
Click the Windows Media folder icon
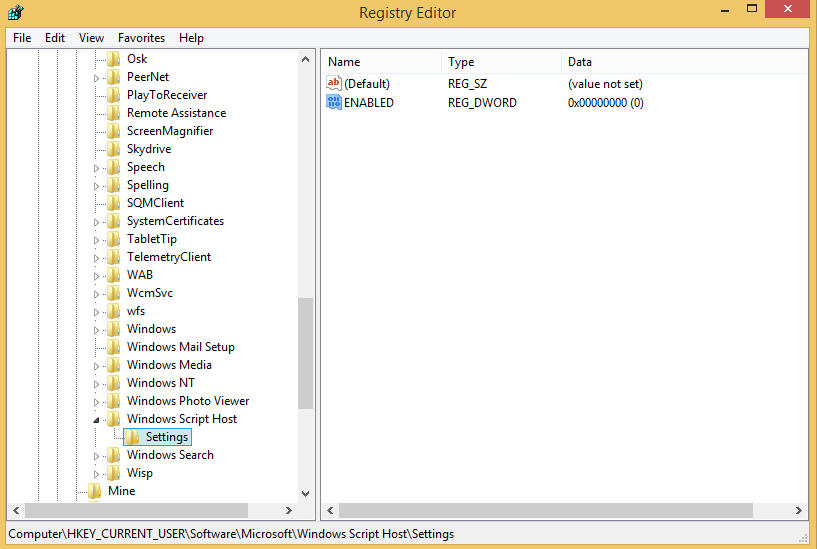point(114,365)
